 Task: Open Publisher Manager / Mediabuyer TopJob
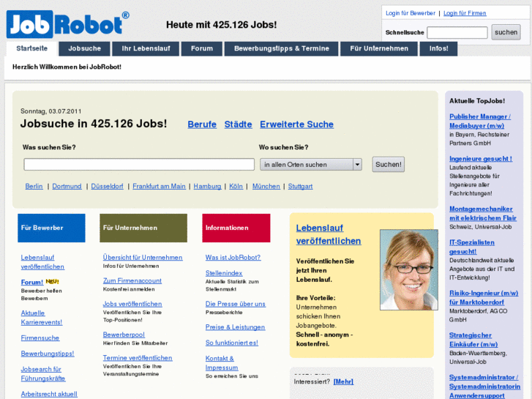480,122
